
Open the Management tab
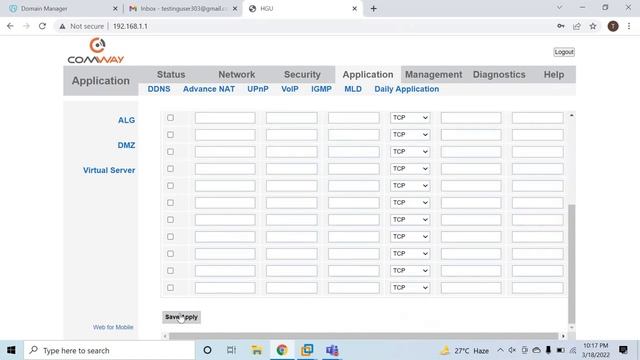(x=433, y=75)
